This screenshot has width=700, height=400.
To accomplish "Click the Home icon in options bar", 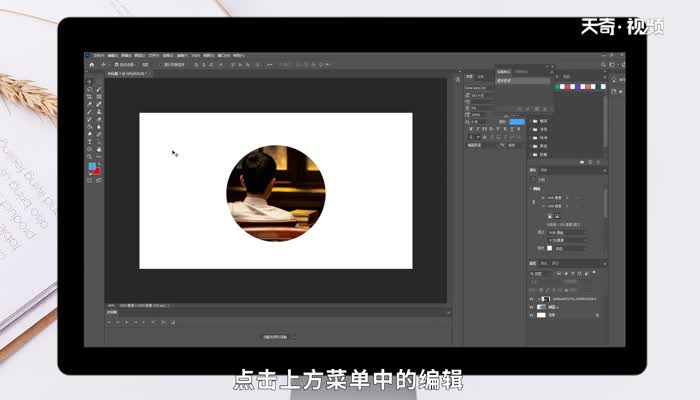I will coord(91,64).
